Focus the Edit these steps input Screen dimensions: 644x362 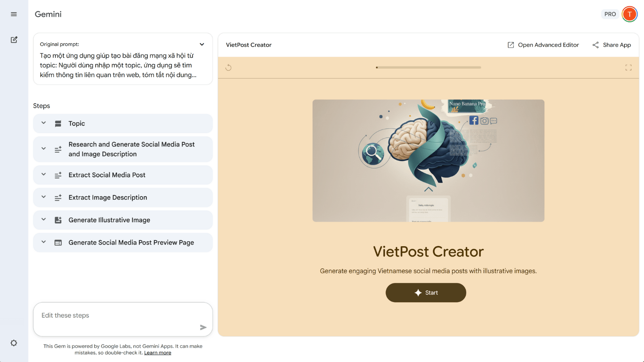(x=117, y=315)
